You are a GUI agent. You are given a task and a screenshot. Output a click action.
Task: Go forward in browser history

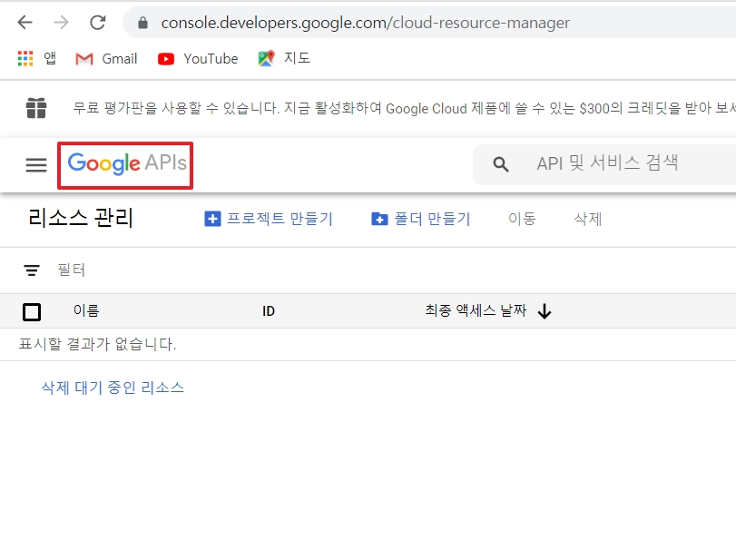tap(61, 22)
